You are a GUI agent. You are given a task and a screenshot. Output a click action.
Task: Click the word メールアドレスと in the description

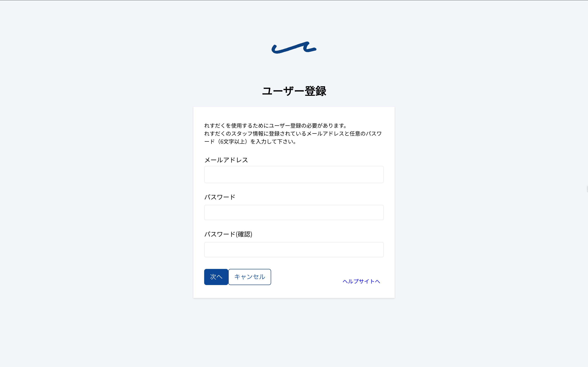(328, 134)
